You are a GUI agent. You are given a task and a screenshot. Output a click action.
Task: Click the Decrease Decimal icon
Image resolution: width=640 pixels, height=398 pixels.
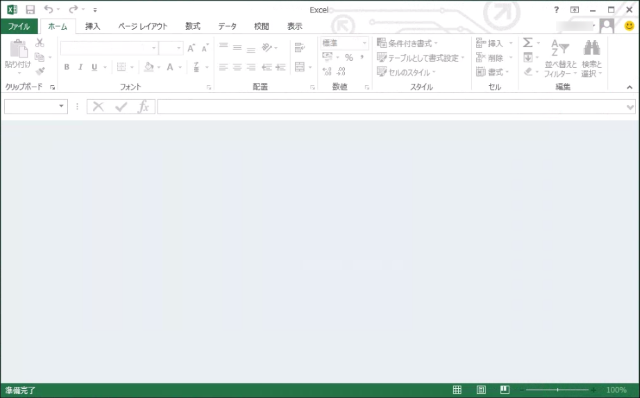point(342,72)
